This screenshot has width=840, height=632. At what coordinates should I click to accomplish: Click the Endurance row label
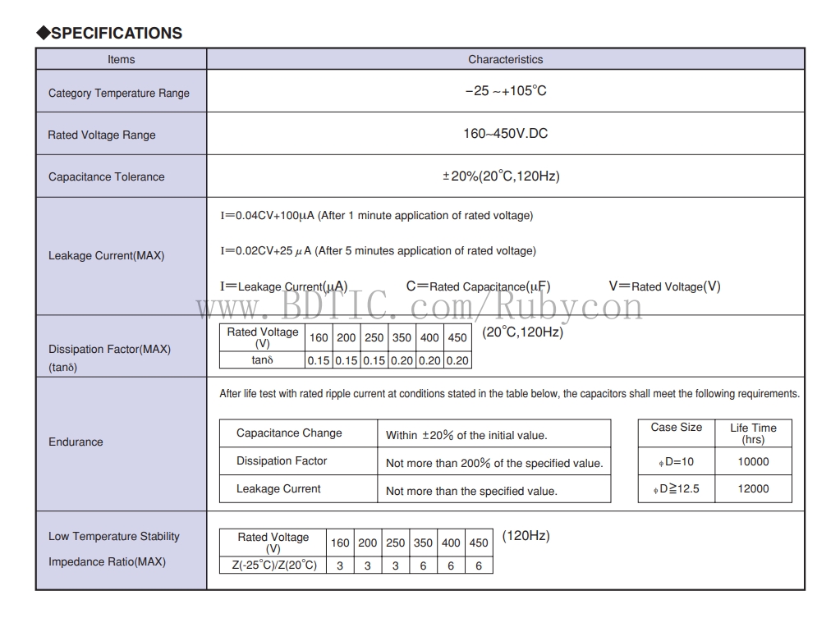pos(76,442)
